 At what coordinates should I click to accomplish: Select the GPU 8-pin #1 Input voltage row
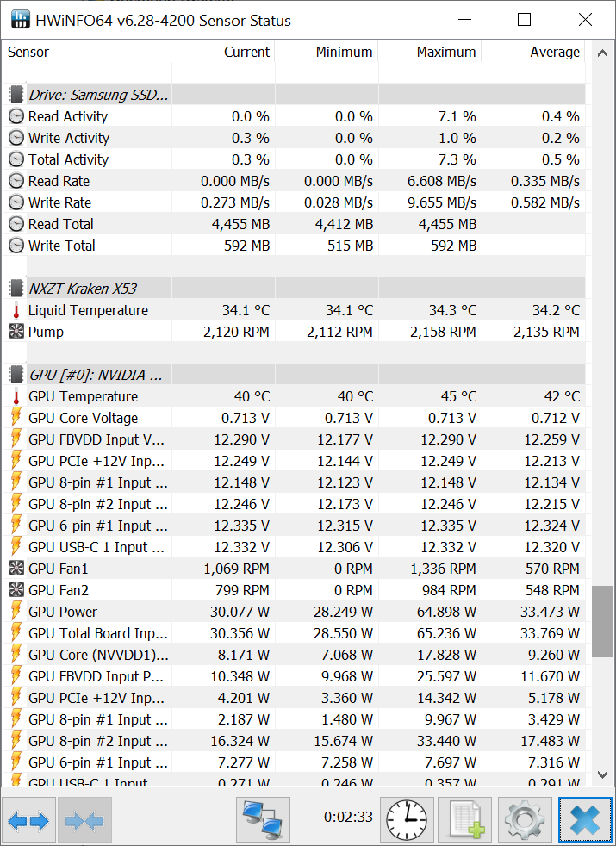[294, 482]
